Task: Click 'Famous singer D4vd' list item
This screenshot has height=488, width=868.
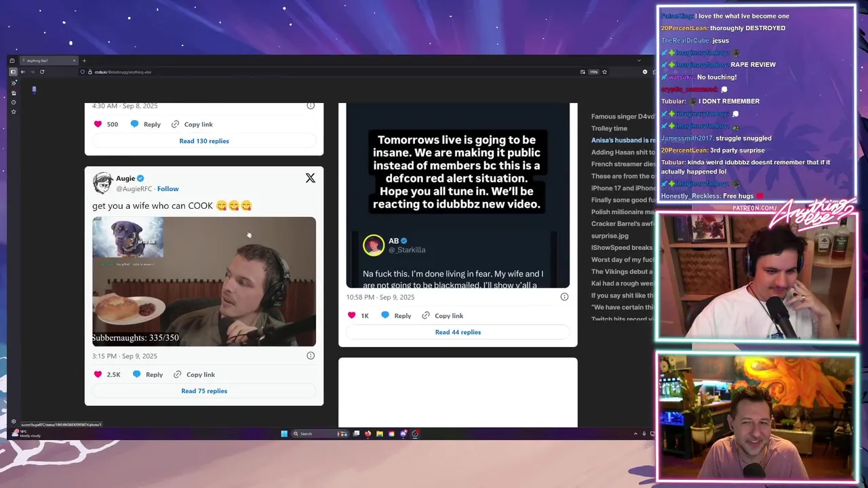Action: 623,117
